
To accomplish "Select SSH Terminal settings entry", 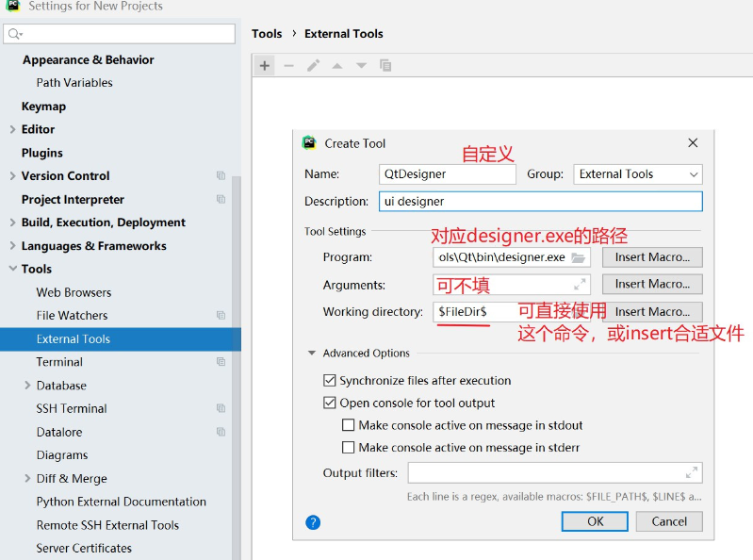I will pos(72,408).
